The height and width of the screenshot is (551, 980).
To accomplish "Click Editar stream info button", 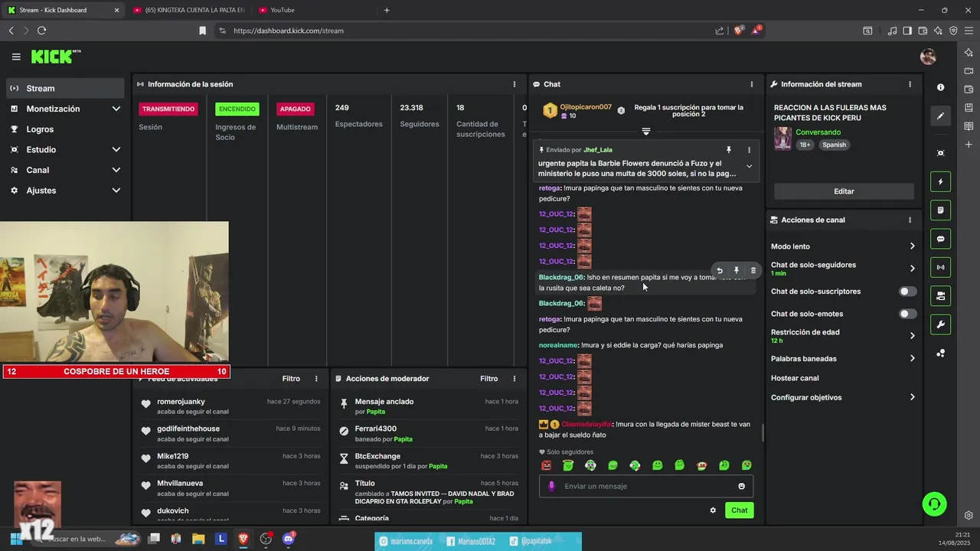I will coord(844,191).
